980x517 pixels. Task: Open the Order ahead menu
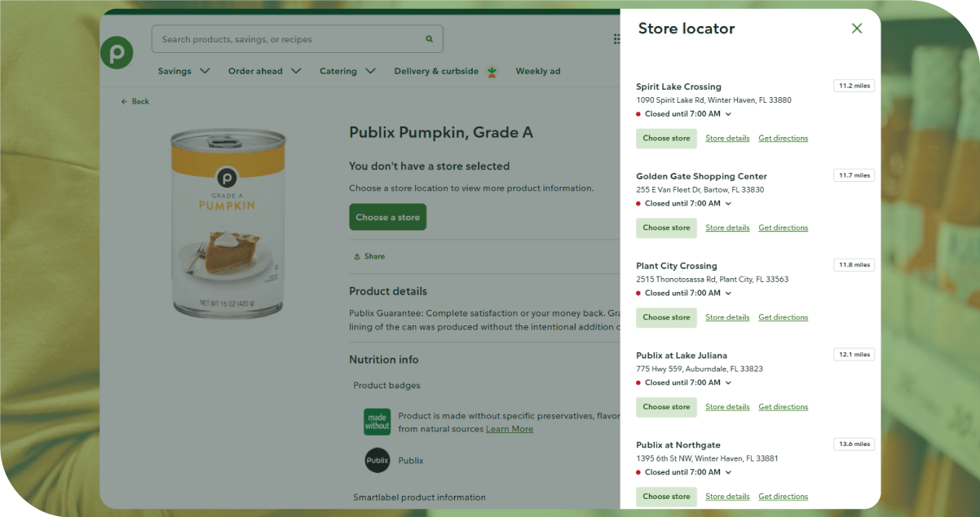click(264, 71)
